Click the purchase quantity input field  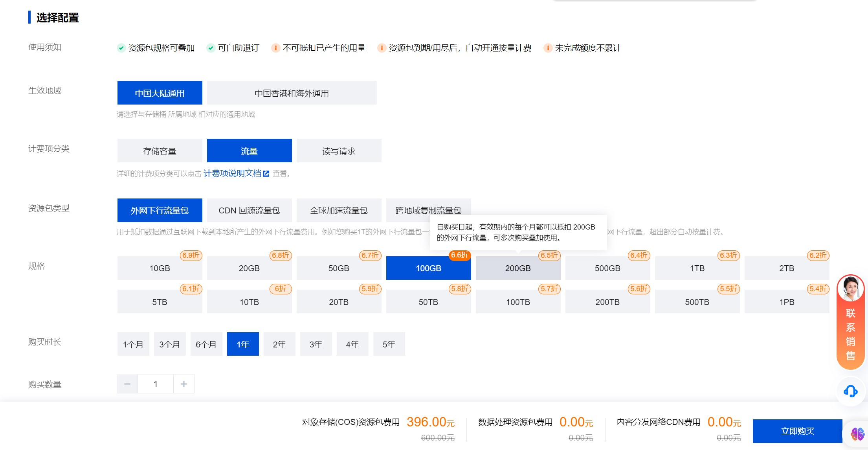[156, 384]
